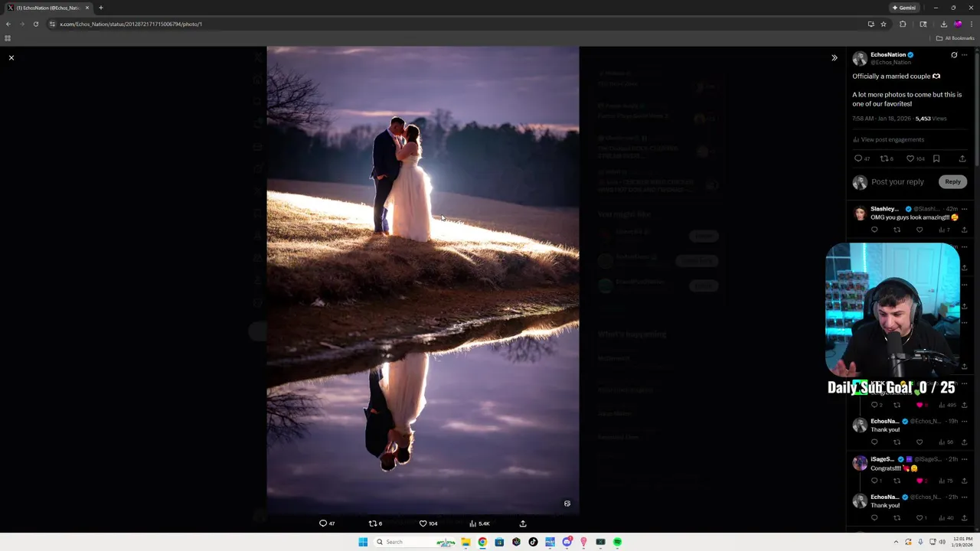
Task: View site information icon in the address bar
Action: (52, 24)
